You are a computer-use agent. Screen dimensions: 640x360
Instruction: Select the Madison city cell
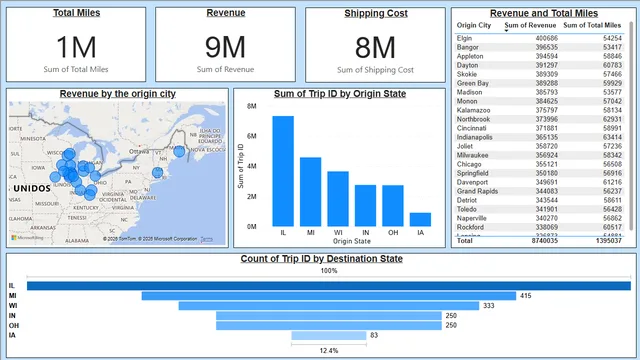point(469,92)
